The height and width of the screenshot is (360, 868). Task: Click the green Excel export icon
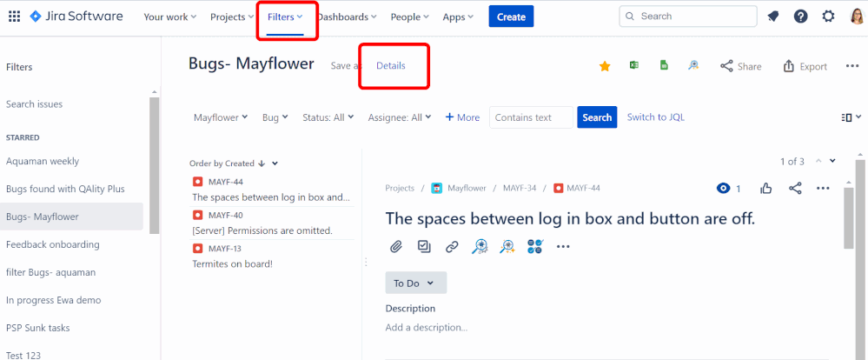[634, 65]
